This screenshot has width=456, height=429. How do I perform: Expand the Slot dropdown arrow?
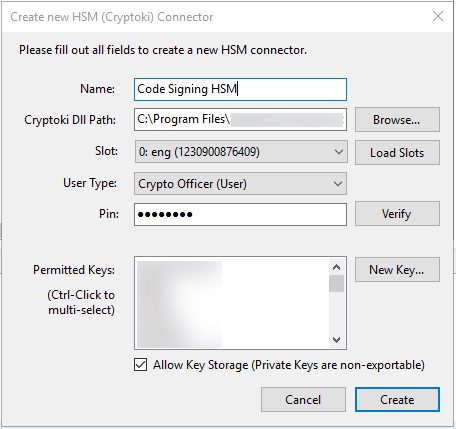[339, 152]
